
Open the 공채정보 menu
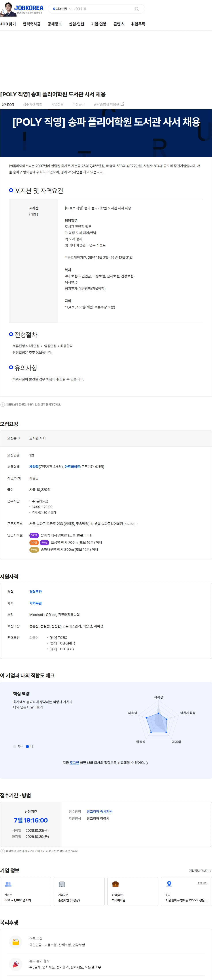(x=54, y=24)
